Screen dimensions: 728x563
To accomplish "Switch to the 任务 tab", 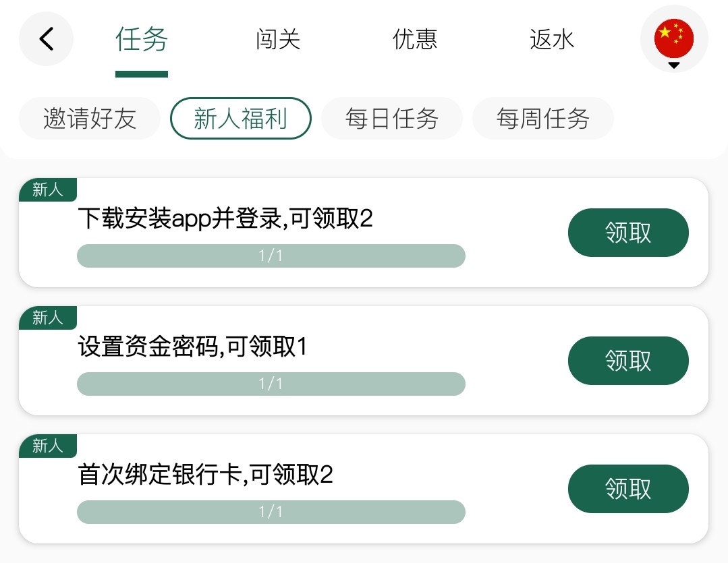I will coord(142,39).
